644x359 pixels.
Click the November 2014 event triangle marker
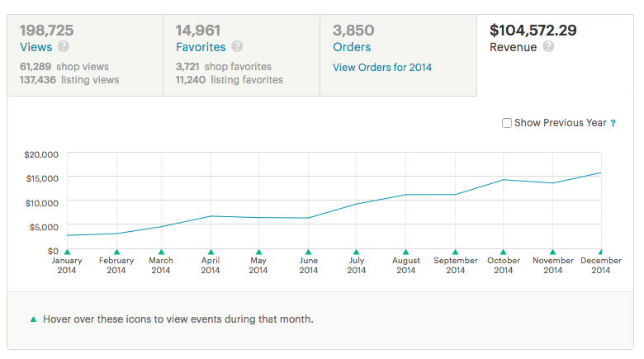click(x=553, y=252)
